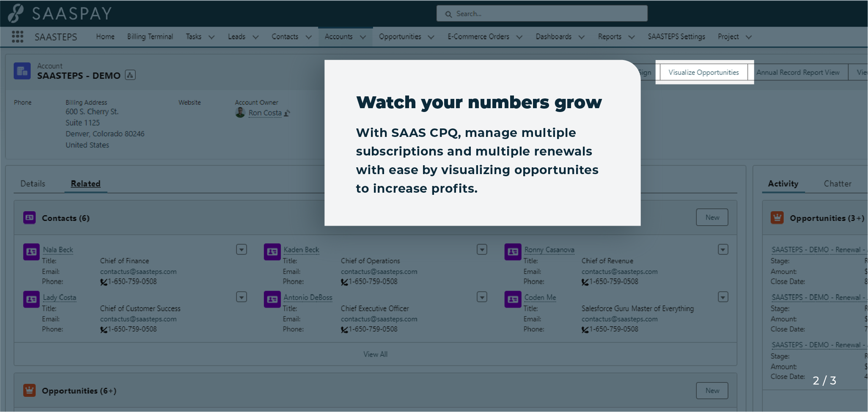The height and width of the screenshot is (412, 868).
Task: View account hierarchy icon next to SAASTEPS - DEMO
Action: coord(130,75)
